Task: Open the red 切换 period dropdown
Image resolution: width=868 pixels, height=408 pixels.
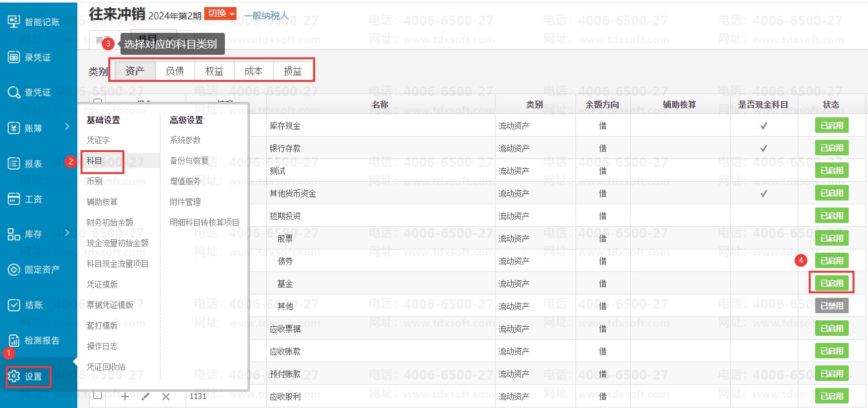Action: click(220, 14)
